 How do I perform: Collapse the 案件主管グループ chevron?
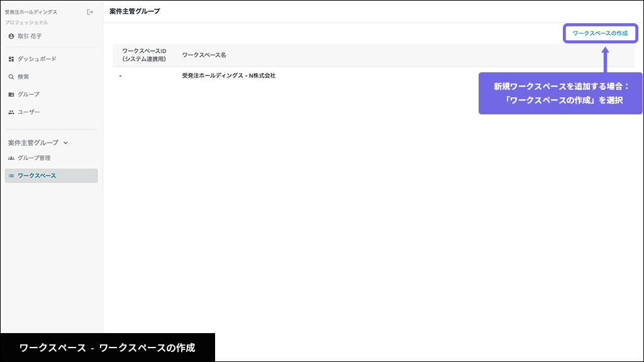pyautogui.click(x=65, y=143)
